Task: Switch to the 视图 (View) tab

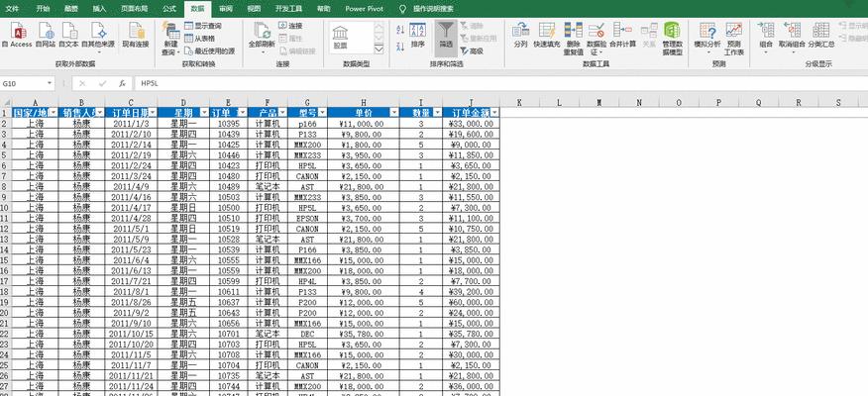Action: click(254, 9)
